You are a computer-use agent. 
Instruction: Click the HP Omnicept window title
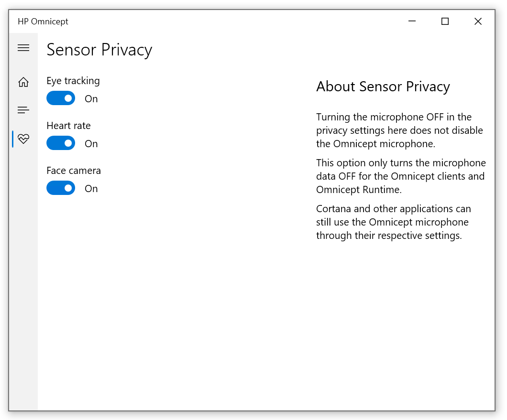point(43,22)
